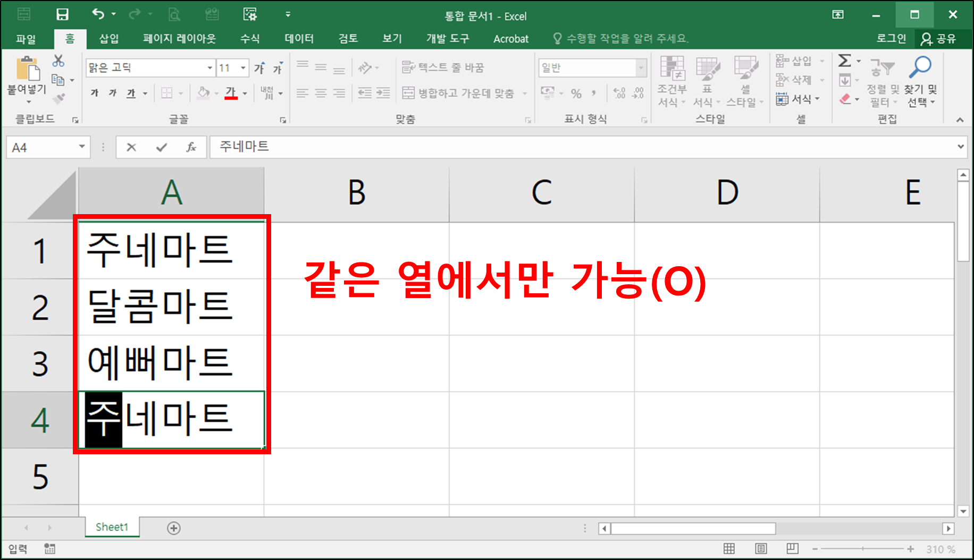The height and width of the screenshot is (560, 974).
Task: Switch to the 개발 도구 tab
Action: click(x=448, y=39)
